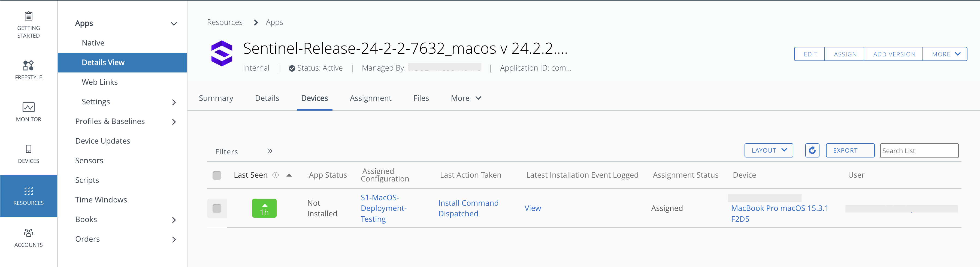Click the green 1h last seen badge
Screen dimensions: 980x267
[264, 208]
